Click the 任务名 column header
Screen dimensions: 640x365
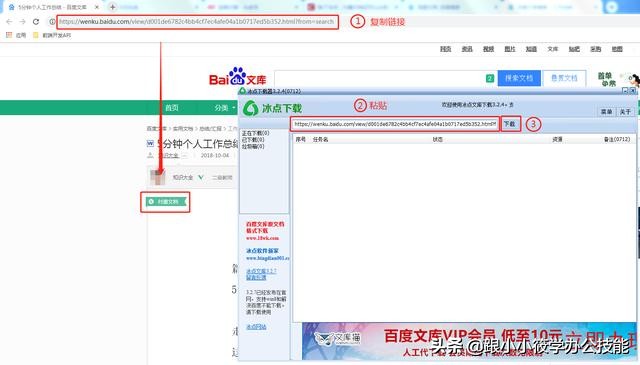[x=320, y=139]
